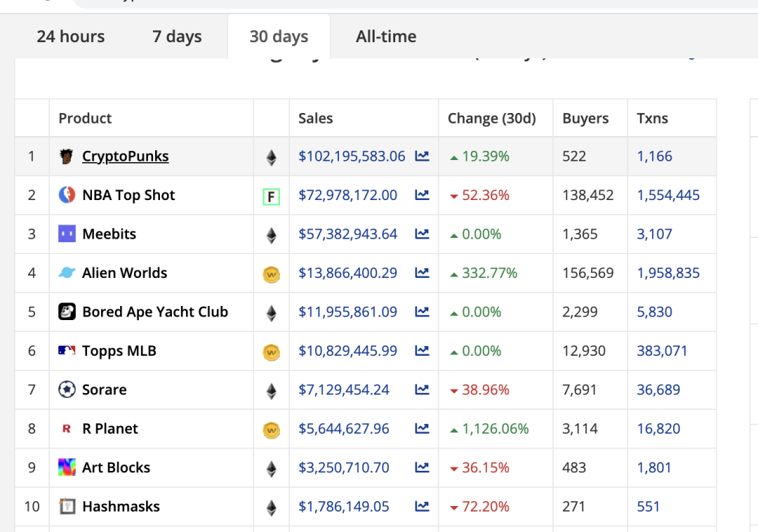758x532 pixels.
Task: Click CryptoPunks sales figure $102,195,583.06
Action: [352, 156]
